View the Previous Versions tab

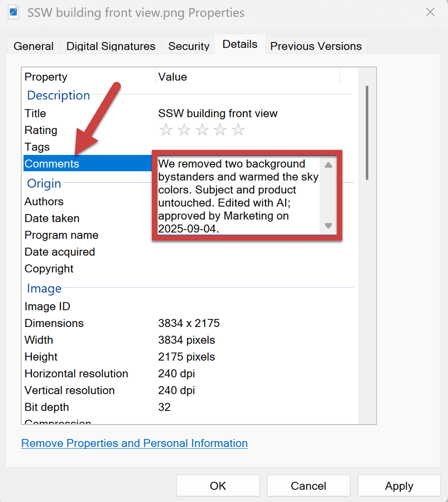(x=316, y=46)
